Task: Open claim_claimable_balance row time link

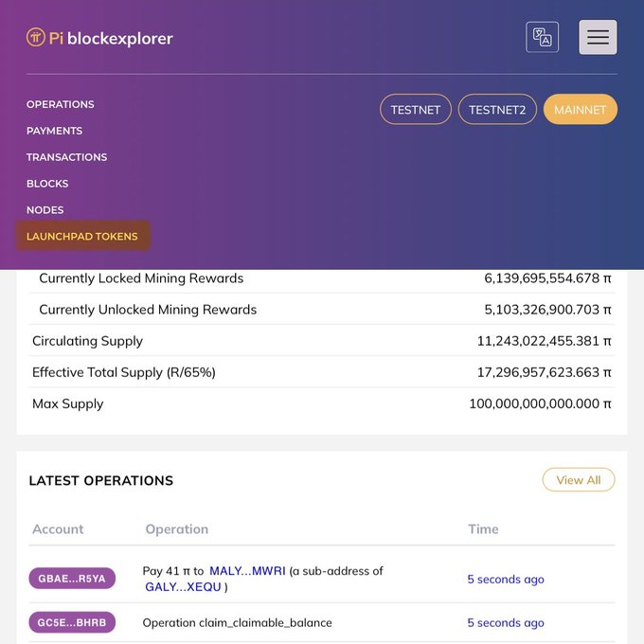Action: (506, 622)
